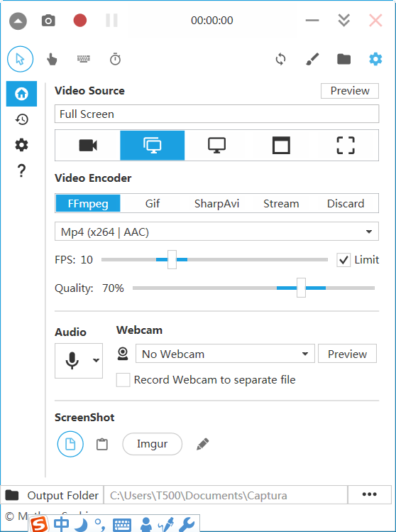The height and width of the screenshot is (532, 396).
Task: Toggle mouse click overlay hand icon
Action: (52, 60)
